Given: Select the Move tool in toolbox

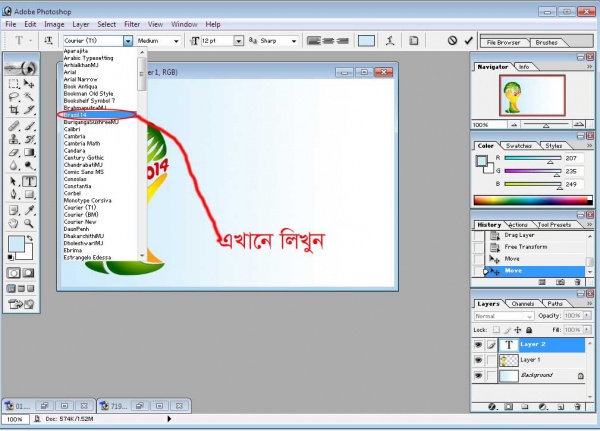Looking at the screenshot, I should (x=29, y=83).
